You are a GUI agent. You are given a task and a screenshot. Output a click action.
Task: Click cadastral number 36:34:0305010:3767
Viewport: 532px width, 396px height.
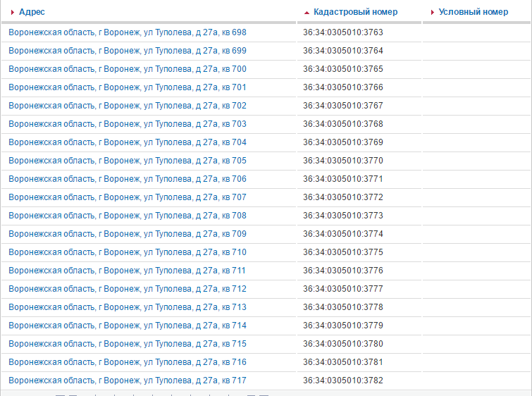(x=343, y=106)
